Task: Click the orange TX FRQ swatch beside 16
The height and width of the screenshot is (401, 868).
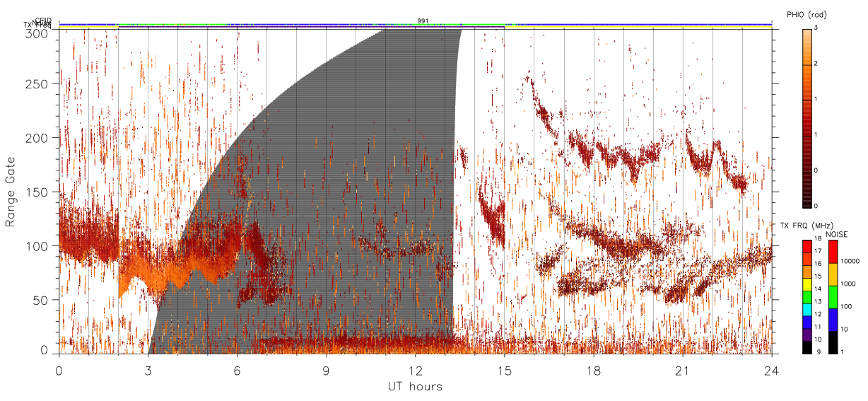Action: point(807,272)
